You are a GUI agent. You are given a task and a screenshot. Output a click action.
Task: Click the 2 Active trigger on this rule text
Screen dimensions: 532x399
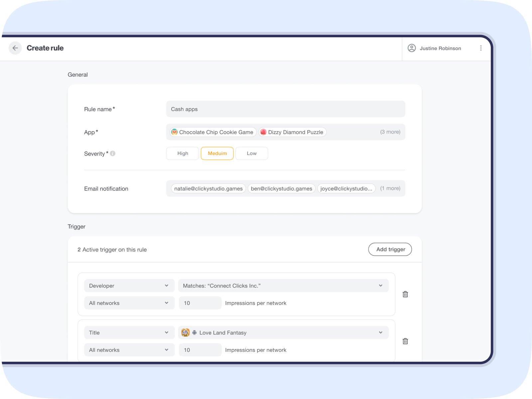coord(112,250)
